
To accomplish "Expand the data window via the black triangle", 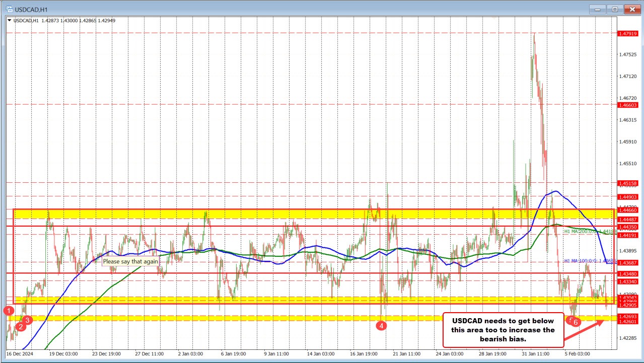I will pyautogui.click(x=9, y=20).
